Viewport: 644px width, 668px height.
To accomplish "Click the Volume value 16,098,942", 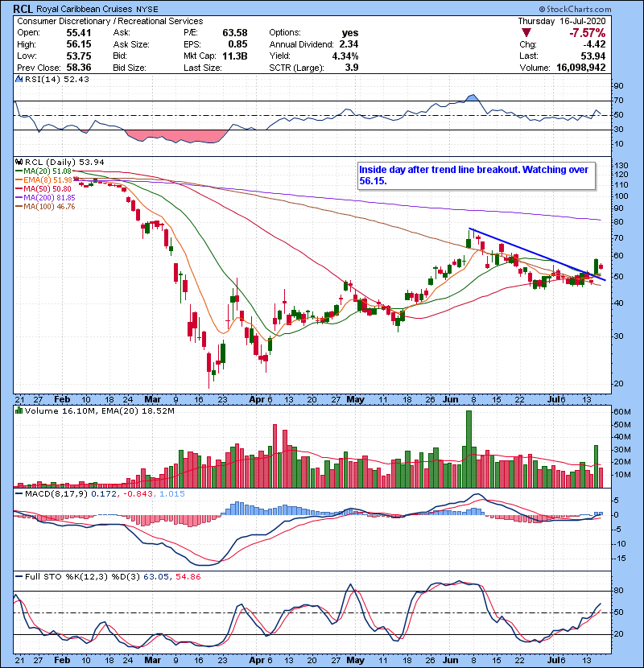I will [581, 68].
